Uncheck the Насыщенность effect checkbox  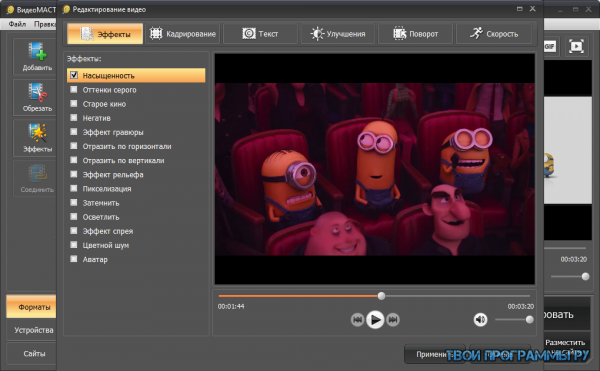pos(74,75)
